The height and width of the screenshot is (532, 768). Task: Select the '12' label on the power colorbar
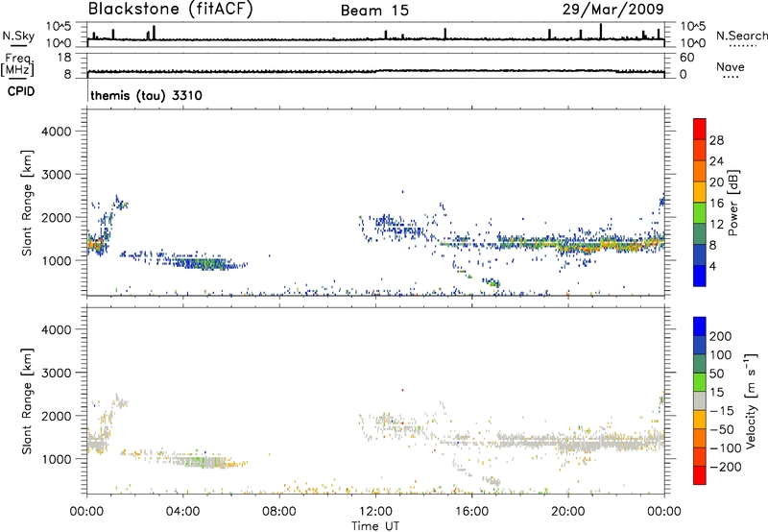click(716, 225)
